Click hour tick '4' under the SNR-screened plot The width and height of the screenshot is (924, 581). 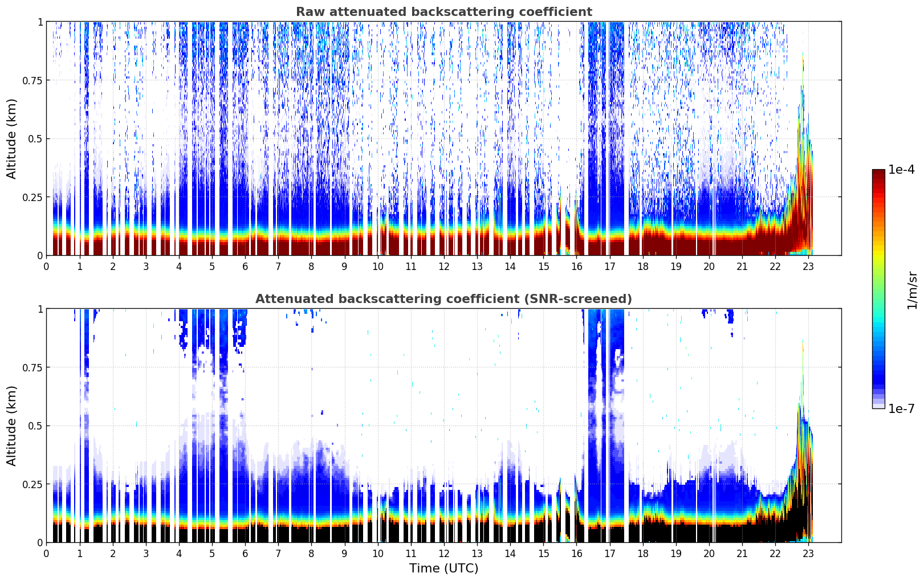pyautogui.click(x=179, y=553)
